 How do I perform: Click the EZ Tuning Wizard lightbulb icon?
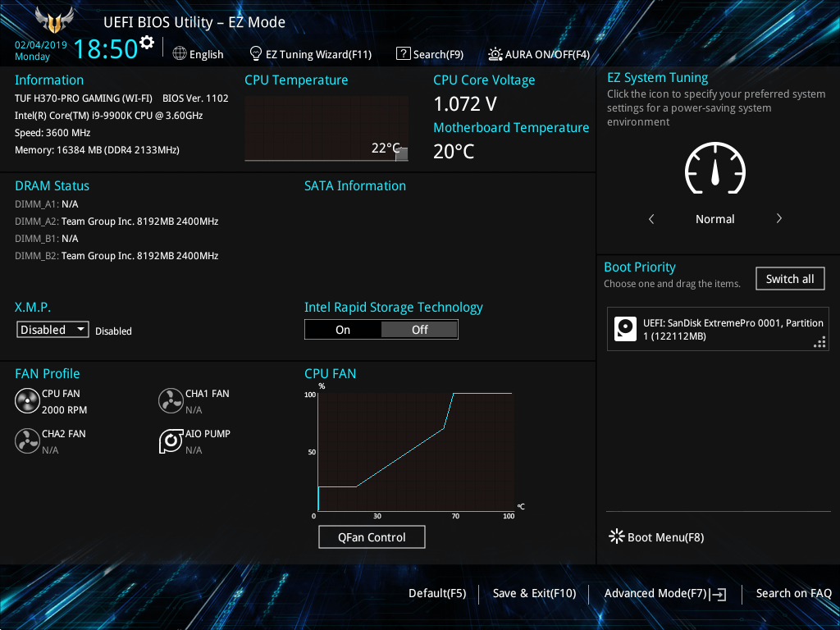coord(256,53)
